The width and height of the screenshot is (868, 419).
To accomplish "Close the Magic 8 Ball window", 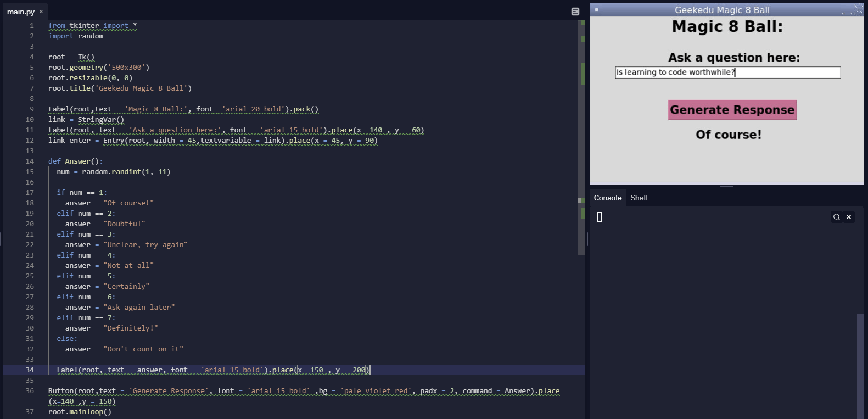I will click(859, 10).
